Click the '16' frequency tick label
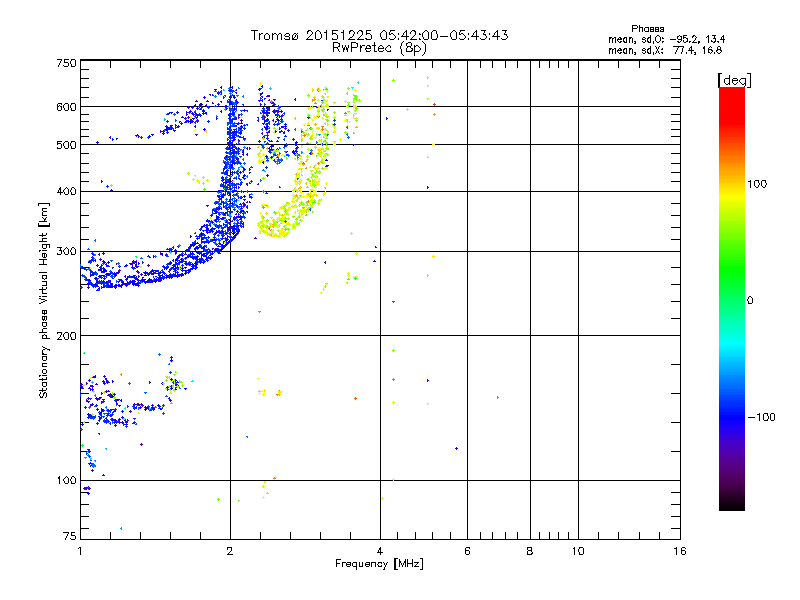800x600 pixels. (680, 551)
